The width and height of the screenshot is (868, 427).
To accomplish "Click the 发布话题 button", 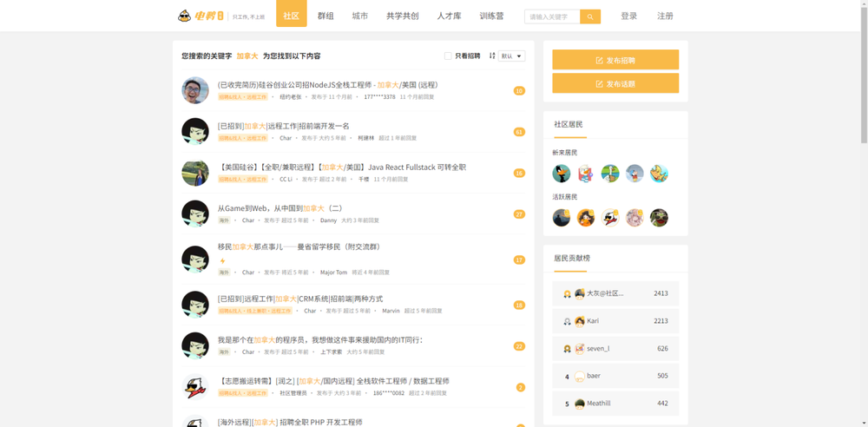I will [x=615, y=83].
